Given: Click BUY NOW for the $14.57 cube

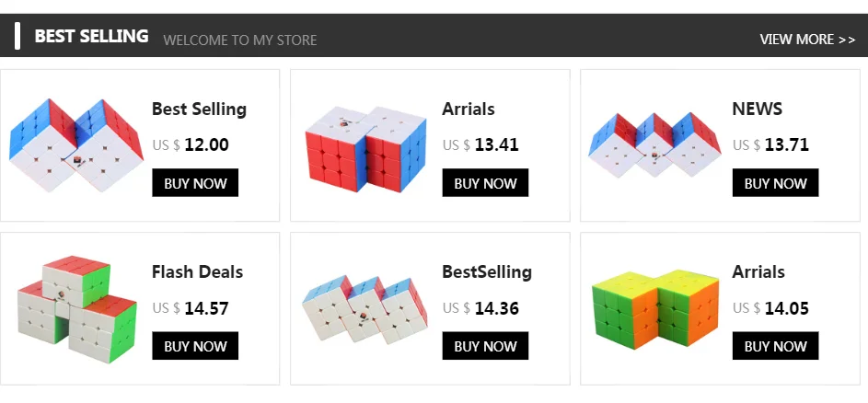Looking at the screenshot, I should click(195, 346).
